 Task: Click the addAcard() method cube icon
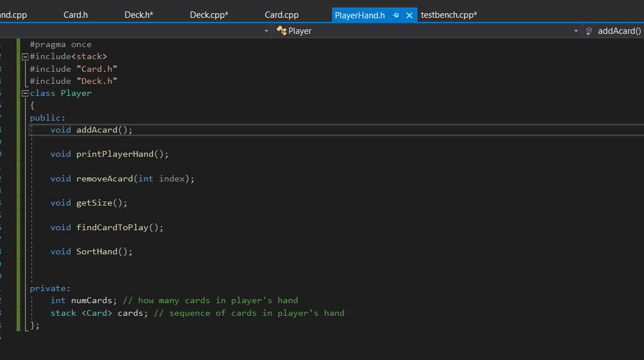coord(589,30)
